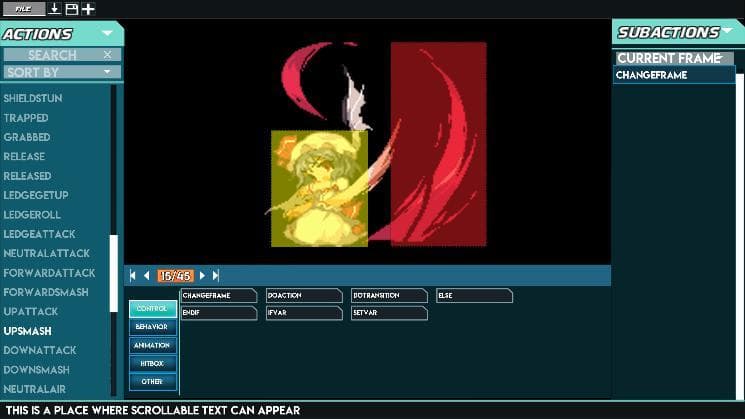Select FORWARDATTACK action
Screen dimensions: 745x419
point(49,273)
